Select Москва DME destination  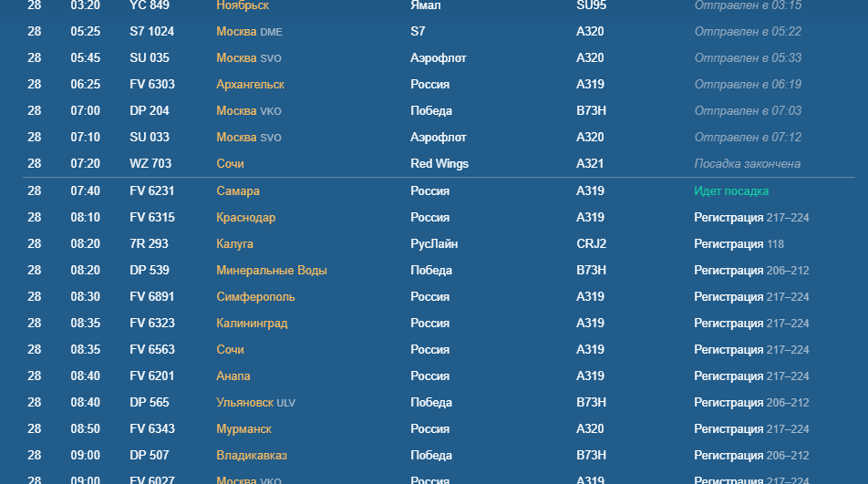coord(249,32)
